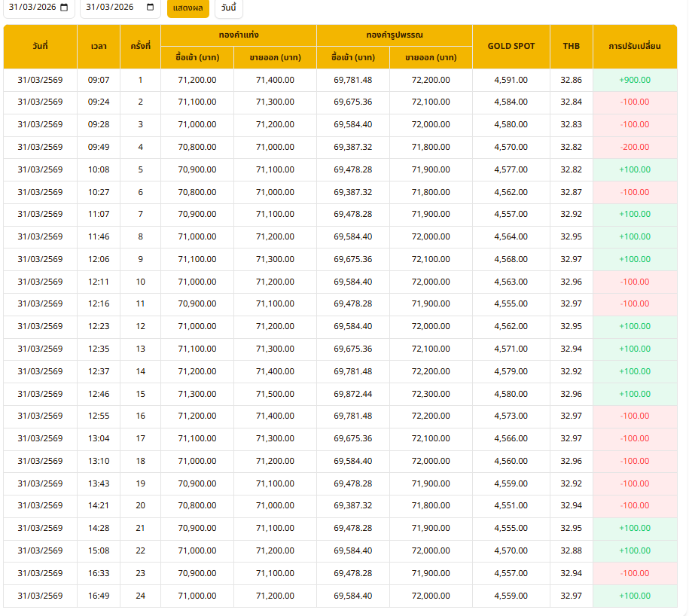This screenshot has height=616, width=689.
Task: Click the 16:49 time cell
Action: [x=99, y=596]
